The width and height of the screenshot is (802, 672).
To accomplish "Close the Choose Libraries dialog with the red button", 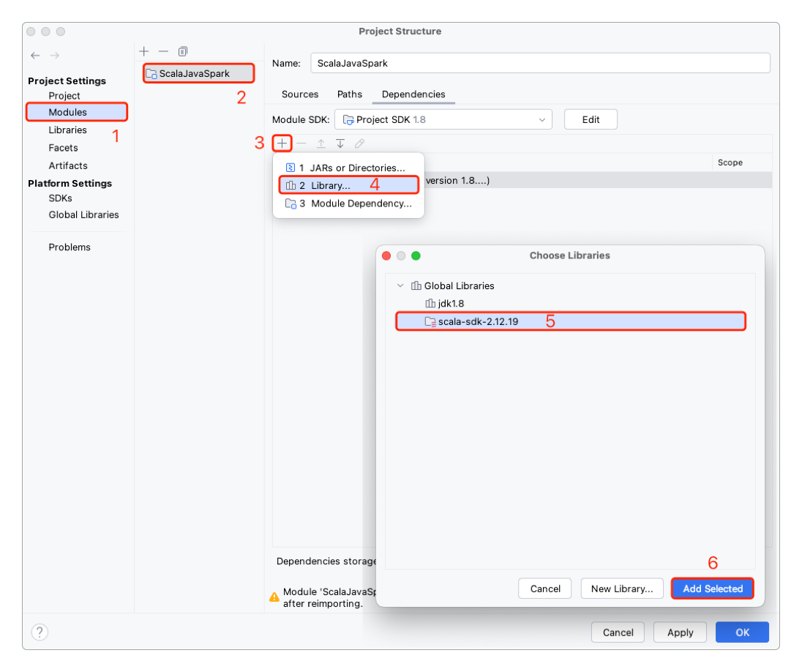I will tap(386, 255).
